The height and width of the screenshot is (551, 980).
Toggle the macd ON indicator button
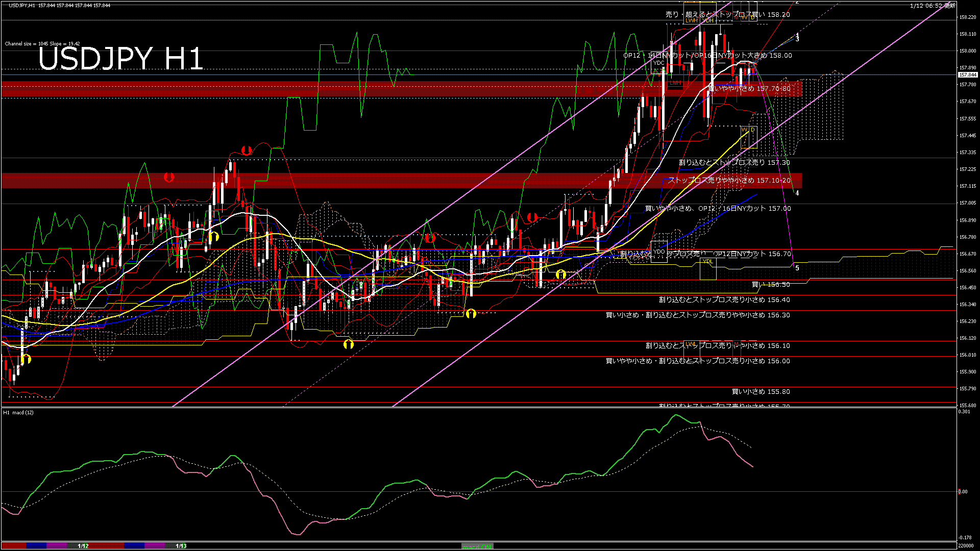(x=477, y=546)
